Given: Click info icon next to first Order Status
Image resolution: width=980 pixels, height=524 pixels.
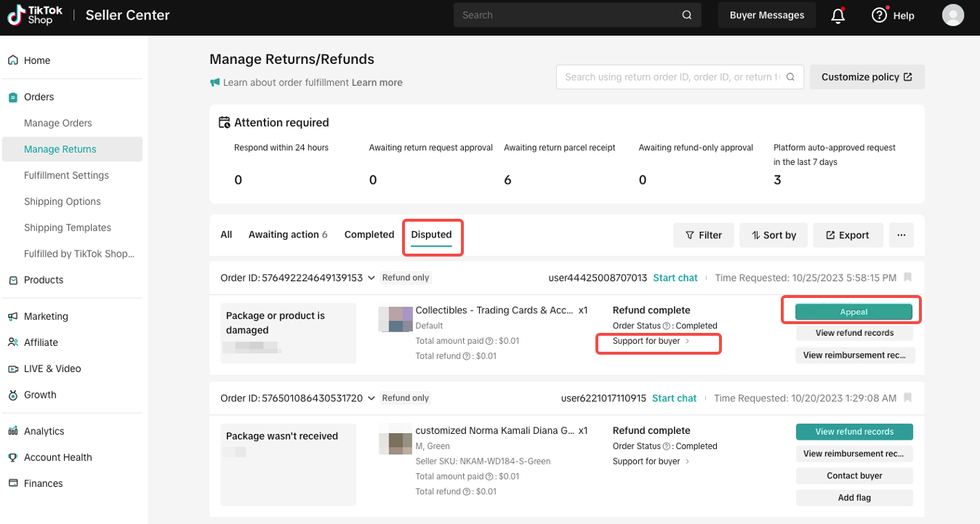Looking at the screenshot, I should [667, 326].
